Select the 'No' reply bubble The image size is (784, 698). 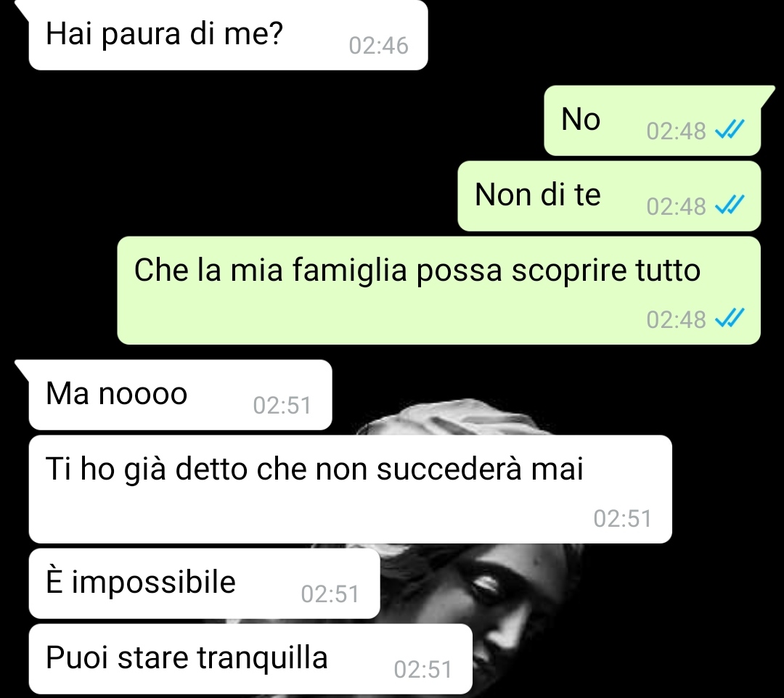[x=653, y=120]
